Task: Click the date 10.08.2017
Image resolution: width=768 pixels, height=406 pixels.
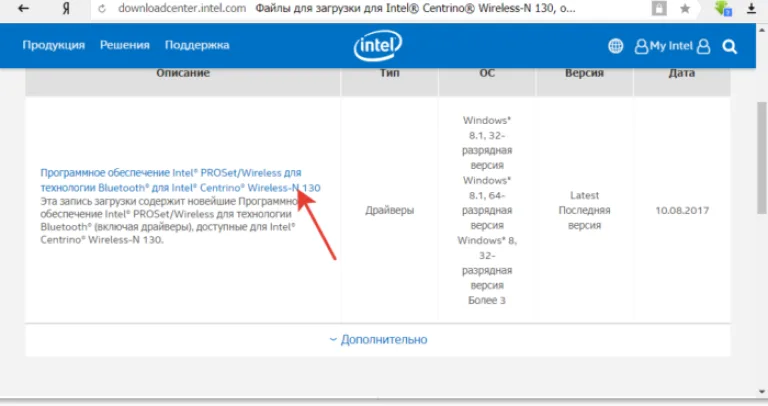Action: point(682,210)
